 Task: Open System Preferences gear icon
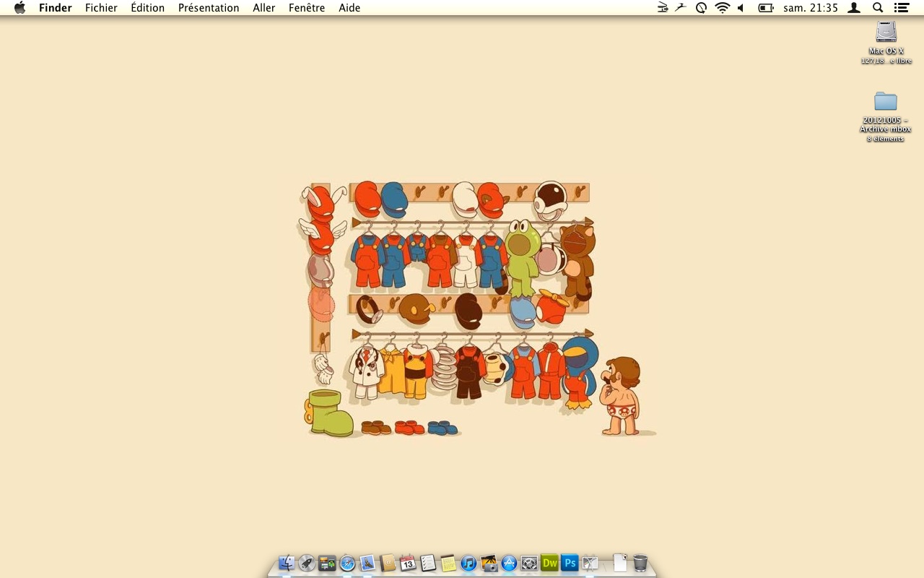click(x=530, y=563)
